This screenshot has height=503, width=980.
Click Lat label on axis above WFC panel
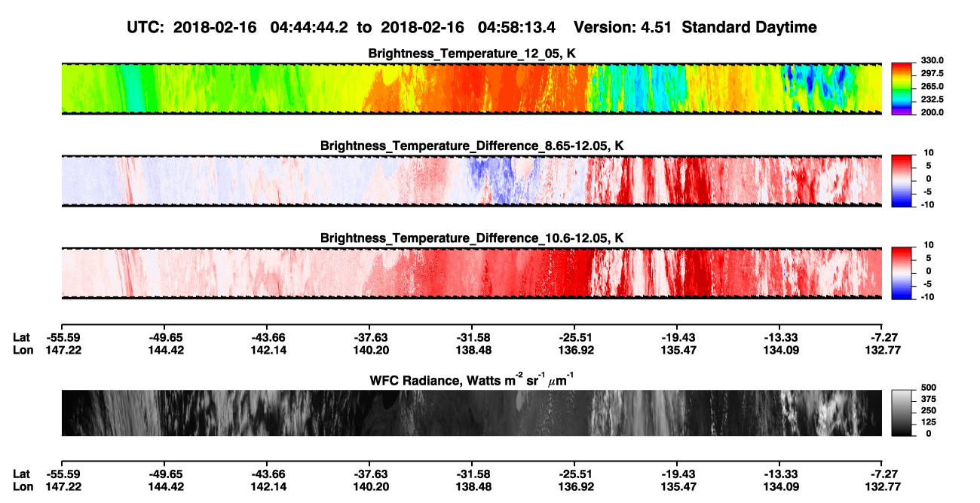[x=22, y=338]
